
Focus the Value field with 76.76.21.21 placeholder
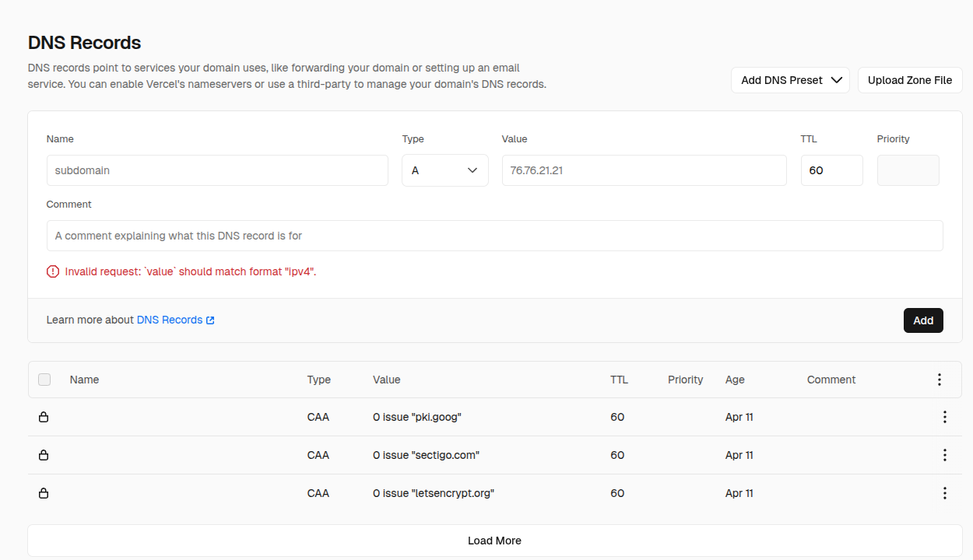645,170
